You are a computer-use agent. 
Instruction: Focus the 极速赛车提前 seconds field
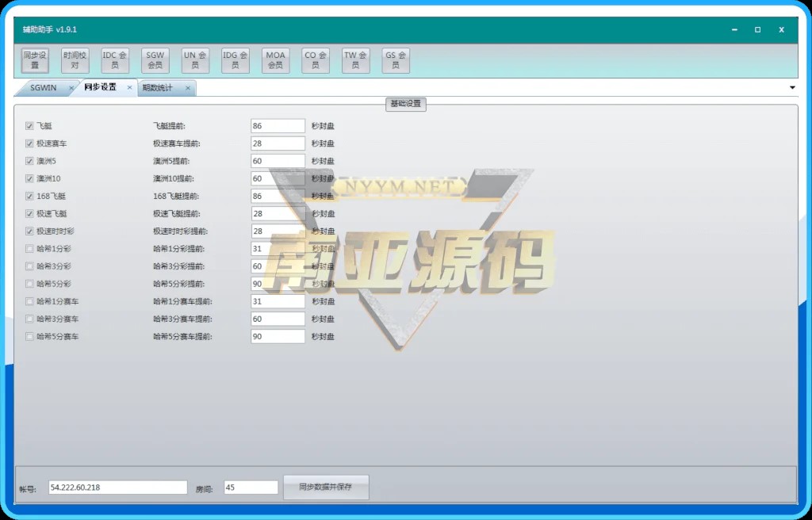[278, 143]
